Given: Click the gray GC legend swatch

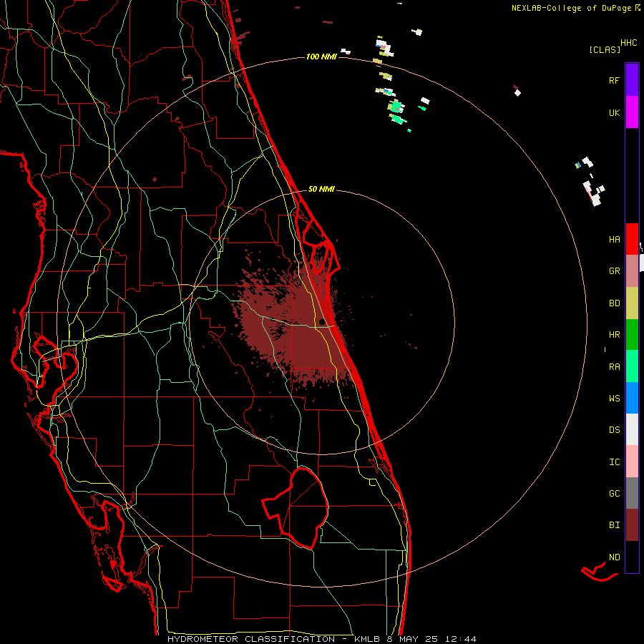Looking at the screenshot, I should 632,493.
